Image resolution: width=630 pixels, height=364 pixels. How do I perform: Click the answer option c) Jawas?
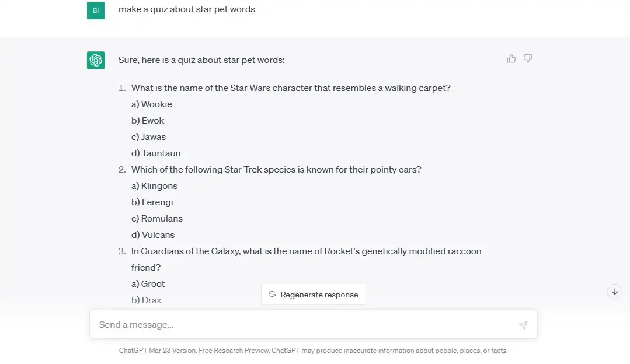149,137
